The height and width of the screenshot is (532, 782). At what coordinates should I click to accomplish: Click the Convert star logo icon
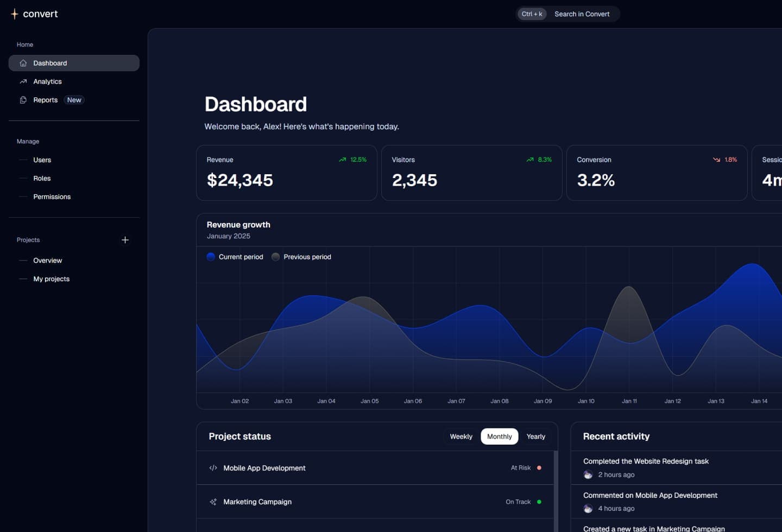pyautogui.click(x=15, y=14)
